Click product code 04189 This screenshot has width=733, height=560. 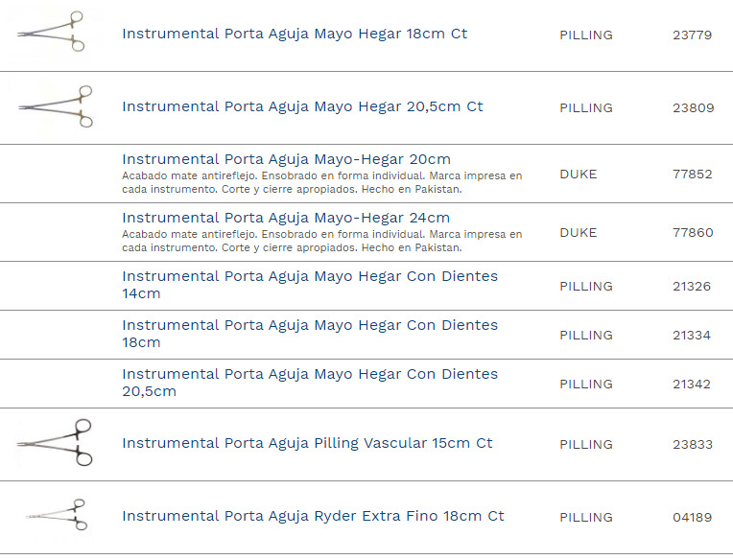coord(692,518)
